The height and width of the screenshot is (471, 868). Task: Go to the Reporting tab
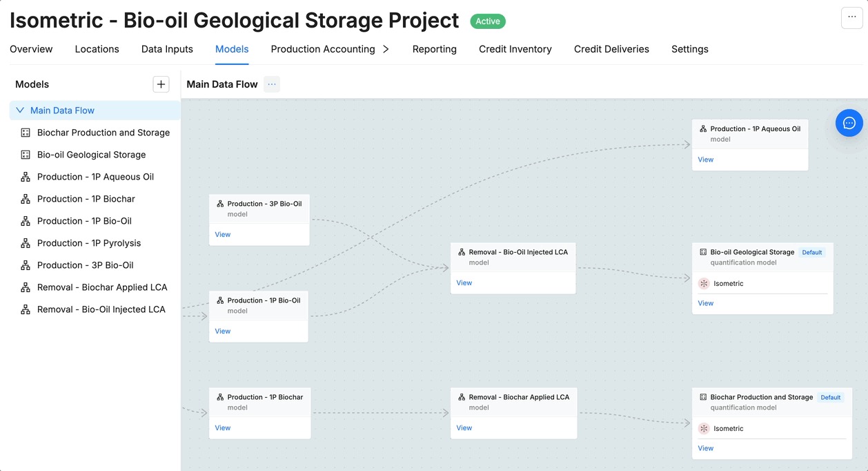434,49
